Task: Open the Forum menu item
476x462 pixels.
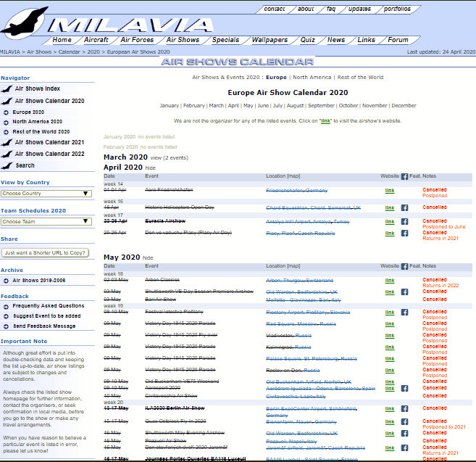Action: [x=398, y=40]
